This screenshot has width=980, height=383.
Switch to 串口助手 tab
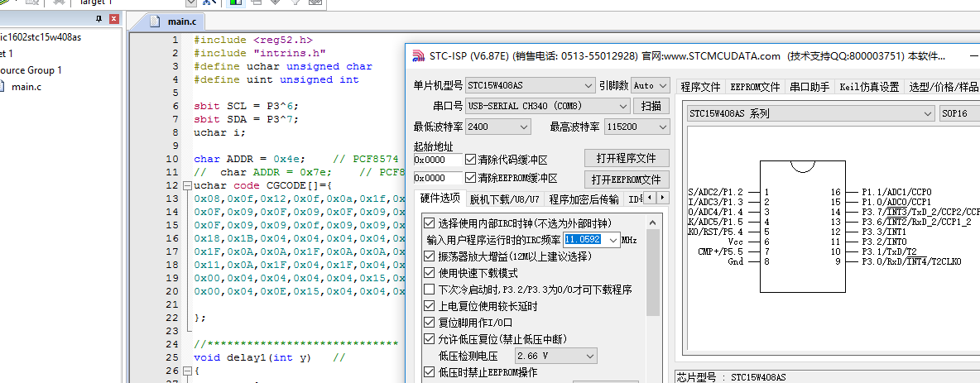[809, 87]
